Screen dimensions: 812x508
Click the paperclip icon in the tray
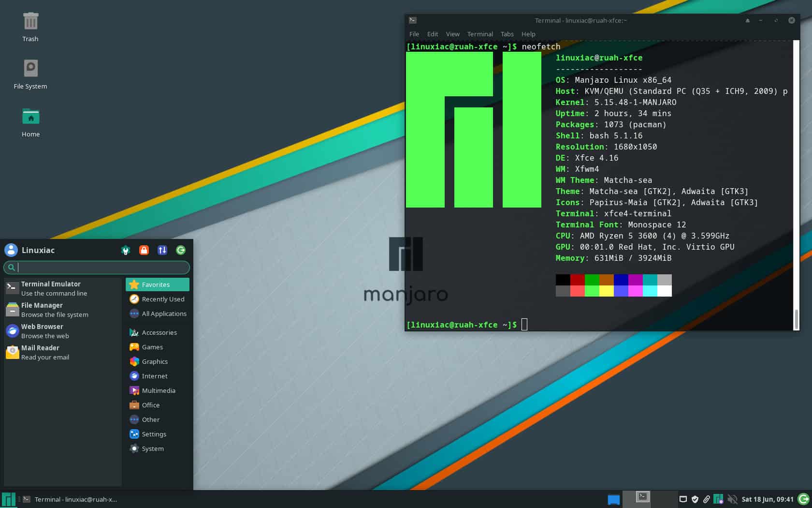click(x=708, y=499)
